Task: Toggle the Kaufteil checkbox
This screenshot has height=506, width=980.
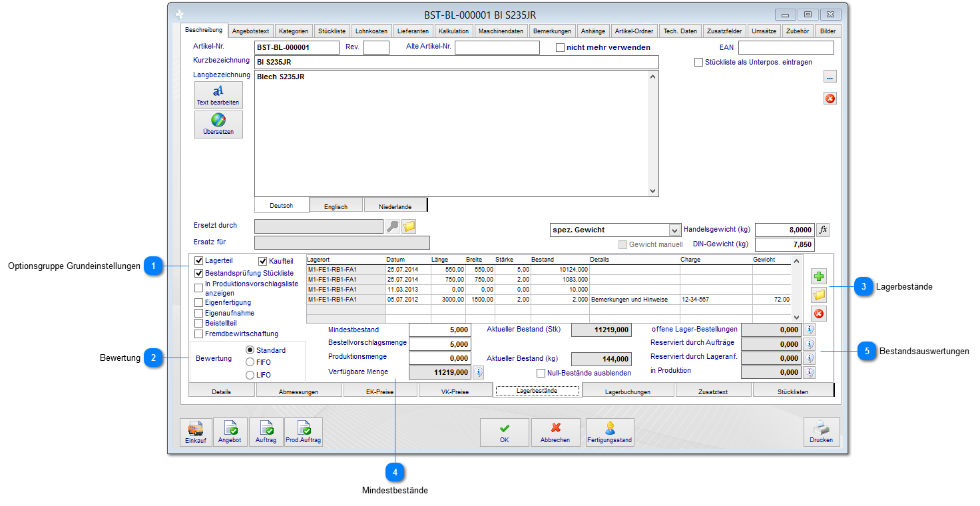Action: [262, 261]
